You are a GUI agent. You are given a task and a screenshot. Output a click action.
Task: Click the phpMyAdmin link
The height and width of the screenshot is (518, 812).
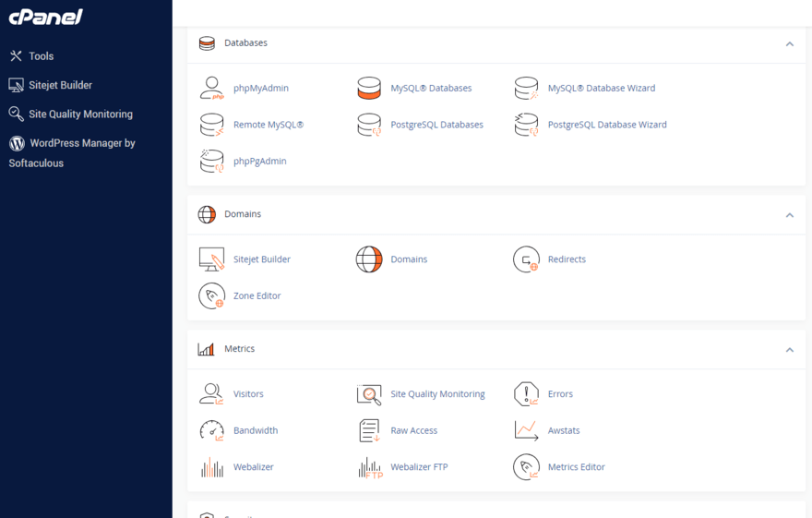261,88
